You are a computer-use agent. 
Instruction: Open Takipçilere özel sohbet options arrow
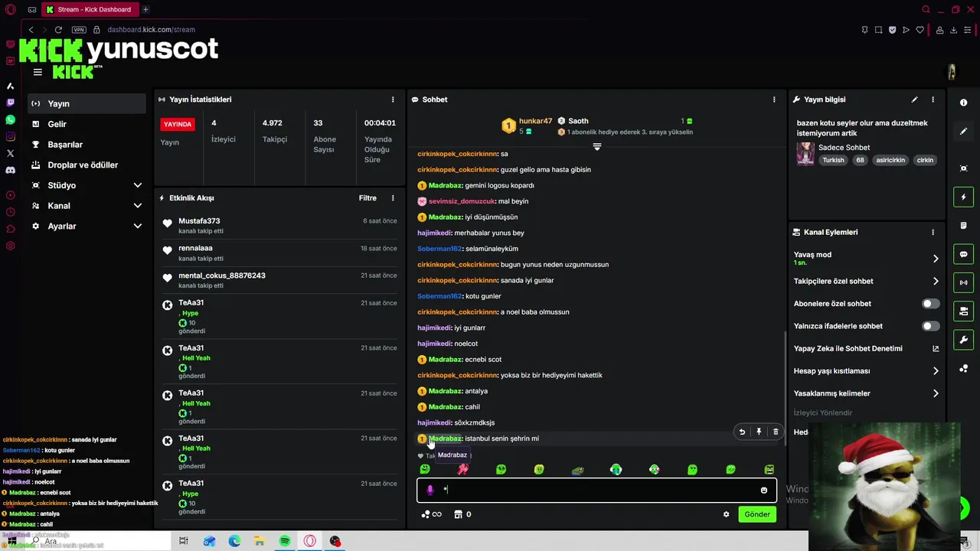pyautogui.click(x=935, y=281)
